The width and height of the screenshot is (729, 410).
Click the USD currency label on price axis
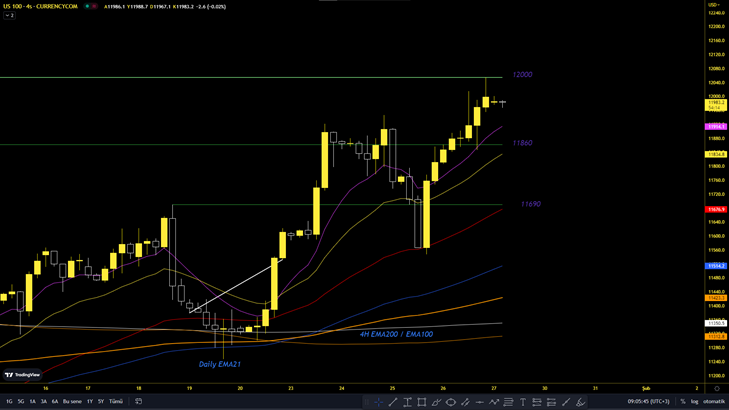tap(714, 5)
